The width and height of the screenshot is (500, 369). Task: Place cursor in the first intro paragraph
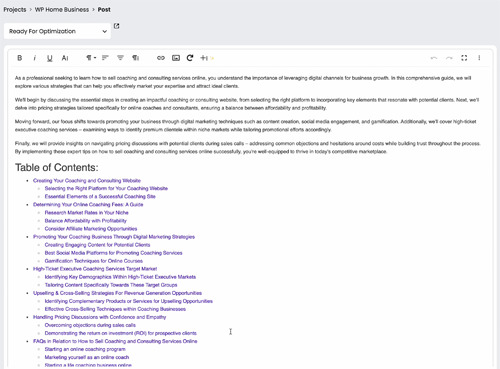pos(243,82)
